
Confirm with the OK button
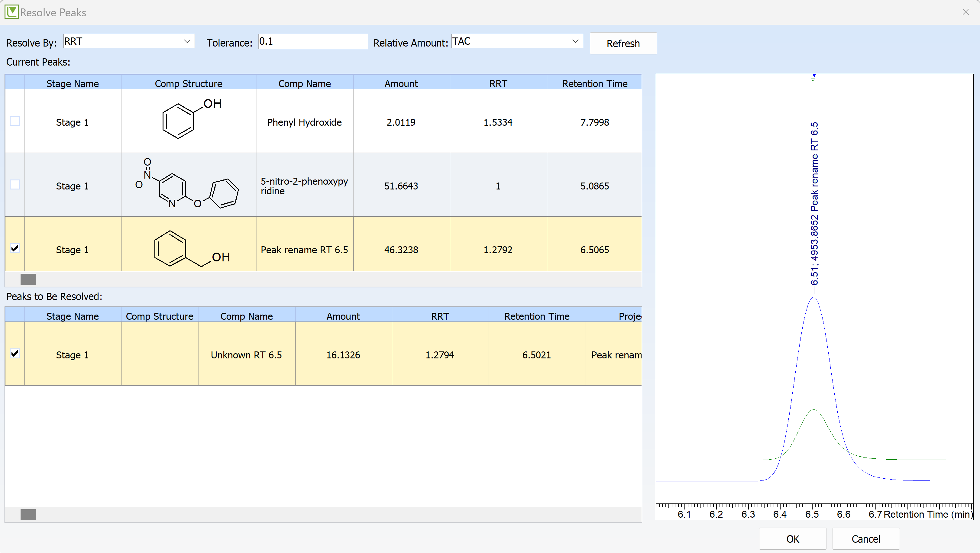792,539
